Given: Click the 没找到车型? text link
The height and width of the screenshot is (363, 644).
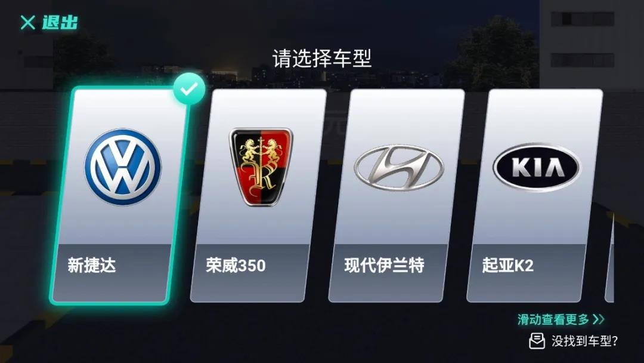Looking at the screenshot, I should 585,342.
